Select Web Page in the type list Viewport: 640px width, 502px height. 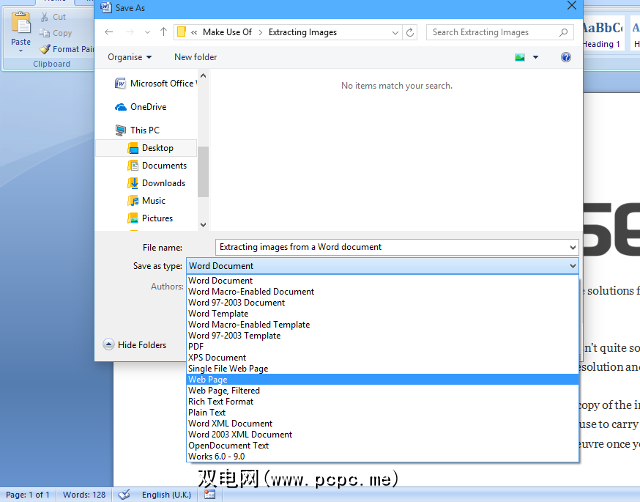[x=383, y=380]
